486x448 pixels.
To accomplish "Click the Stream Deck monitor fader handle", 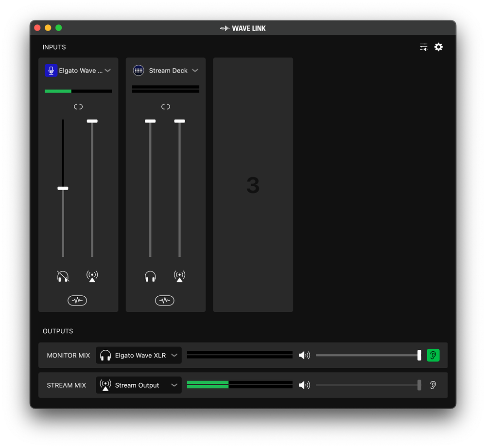I will click(x=150, y=121).
